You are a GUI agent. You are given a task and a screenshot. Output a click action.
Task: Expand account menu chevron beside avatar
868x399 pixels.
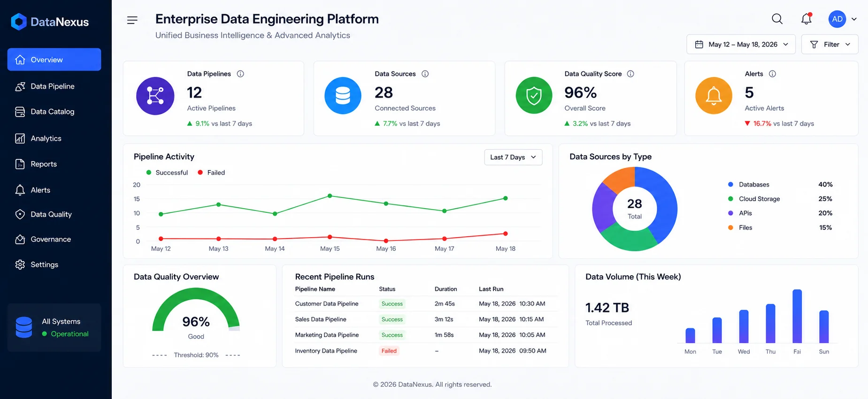tap(854, 19)
